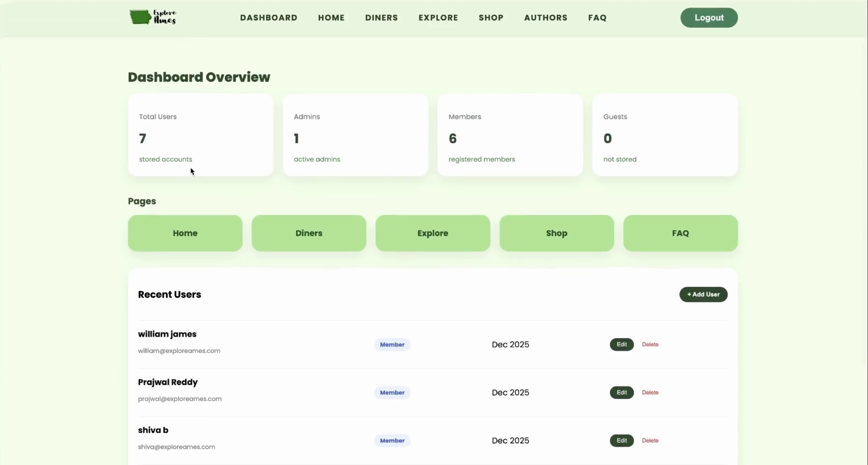This screenshot has width=868, height=465.
Task: Edit the william james user
Action: coord(622,344)
